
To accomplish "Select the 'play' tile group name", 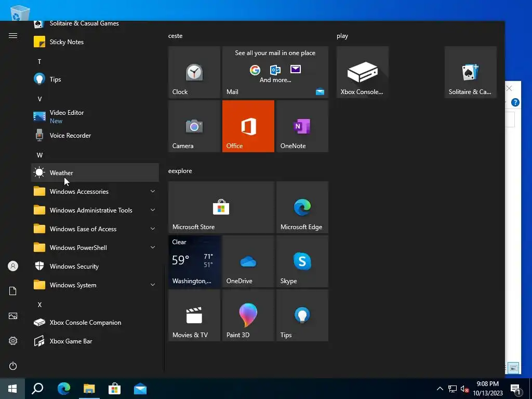I will point(342,36).
